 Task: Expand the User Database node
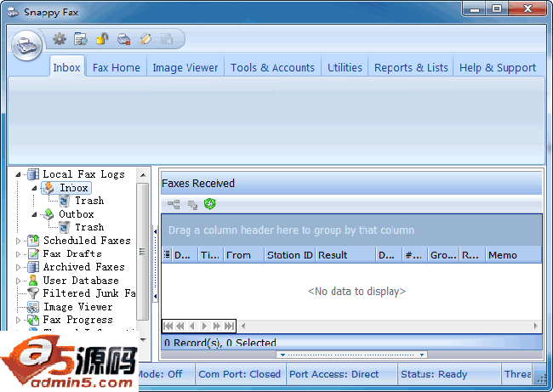[x=19, y=281]
